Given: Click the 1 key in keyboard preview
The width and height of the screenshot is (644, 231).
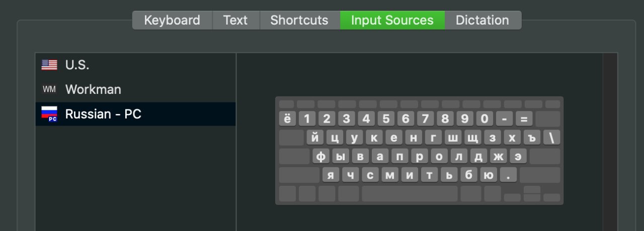Looking at the screenshot, I should [307, 119].
